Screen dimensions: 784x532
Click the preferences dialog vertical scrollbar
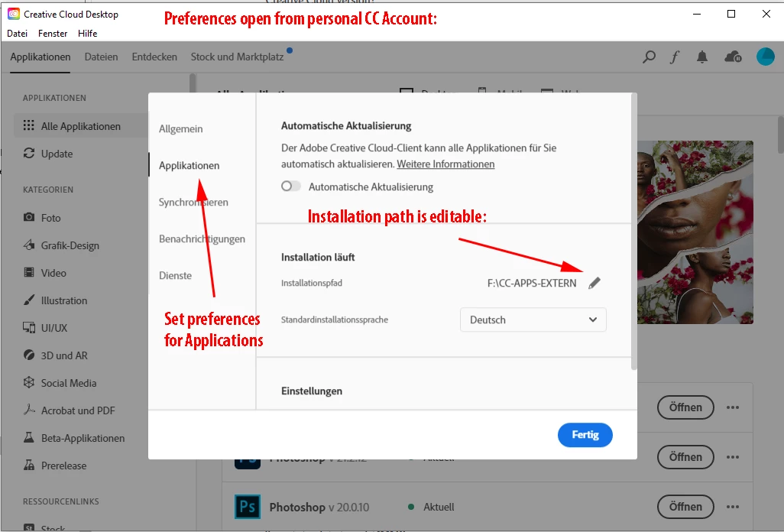tap(634, 231)
